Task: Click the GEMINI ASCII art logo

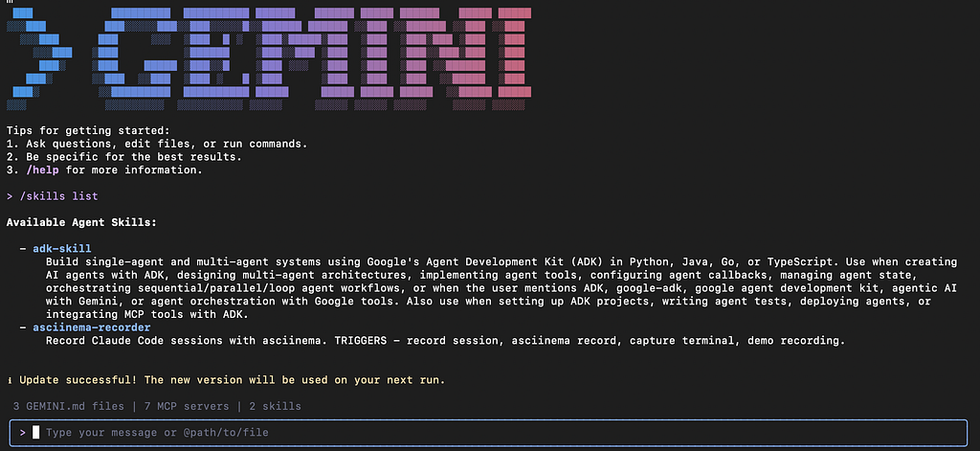Action: (x=269, y=59)
